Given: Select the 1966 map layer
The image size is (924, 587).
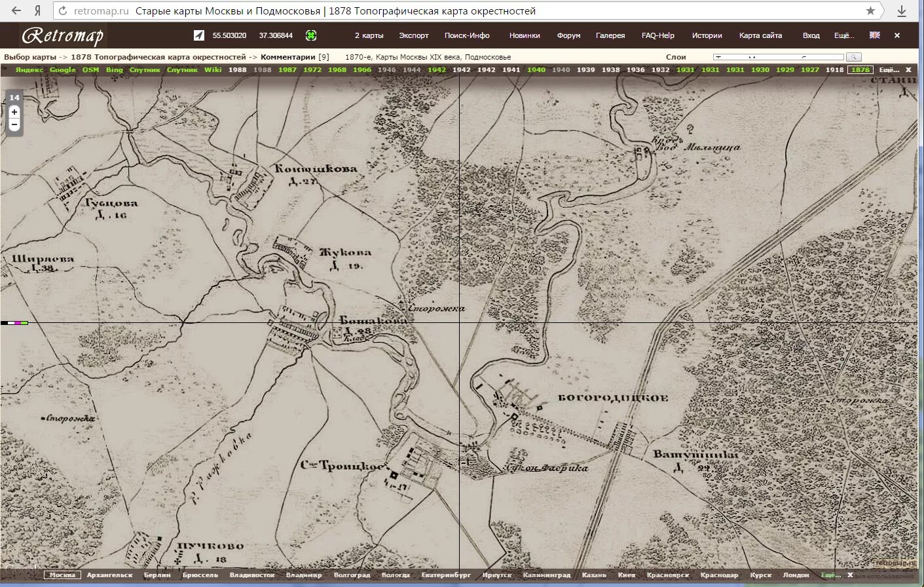Looking at the screenshot, I should point(362,69).
